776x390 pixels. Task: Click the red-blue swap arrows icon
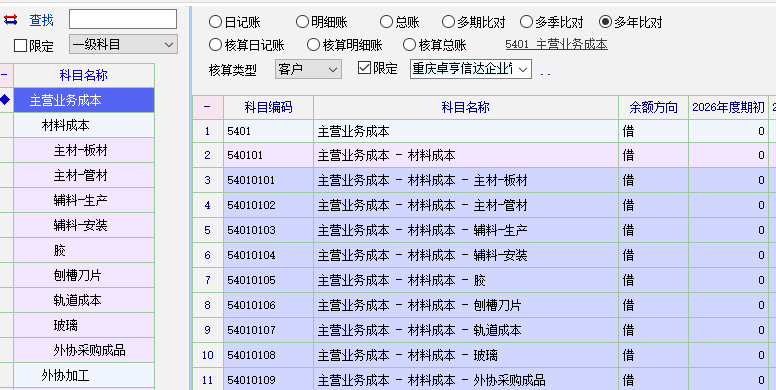tap(10, 20)
